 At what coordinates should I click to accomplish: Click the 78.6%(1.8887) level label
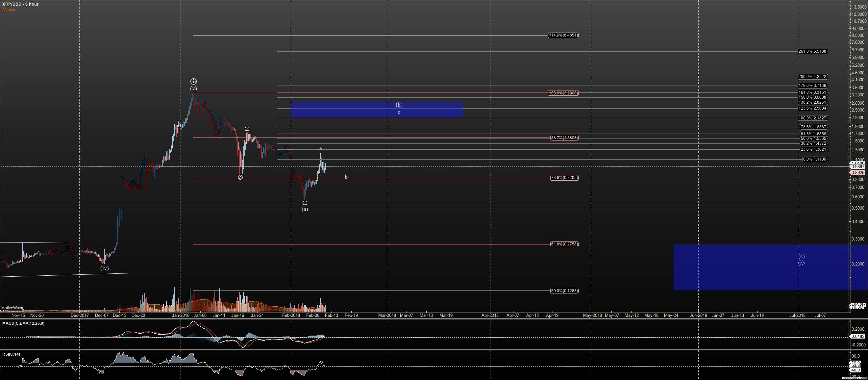[x=814, y=127]
